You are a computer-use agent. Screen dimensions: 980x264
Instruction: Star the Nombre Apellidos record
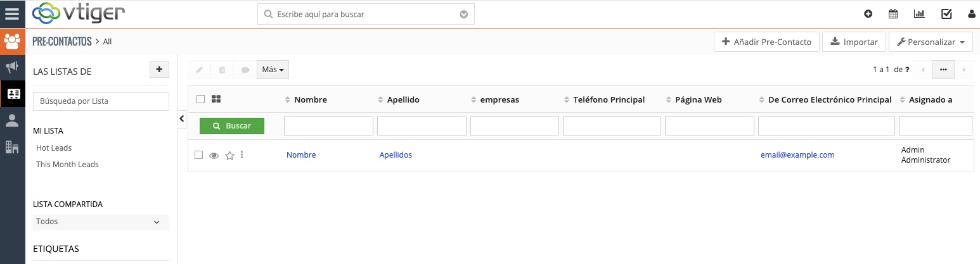pyautogui.click(x=229, y=156)
